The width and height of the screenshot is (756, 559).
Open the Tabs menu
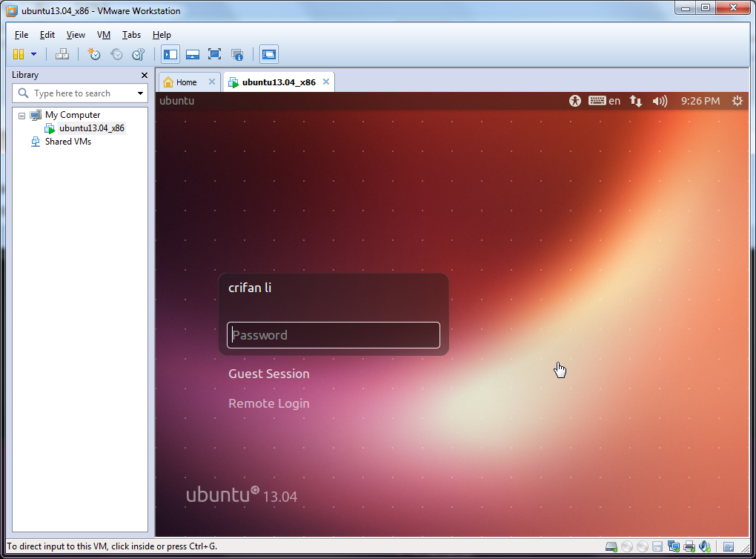tap(131, 35)
